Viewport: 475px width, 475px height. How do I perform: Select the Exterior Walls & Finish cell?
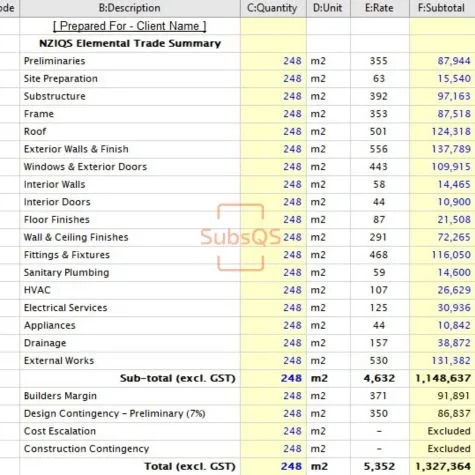pyautogui.click(x=130, y=149)
